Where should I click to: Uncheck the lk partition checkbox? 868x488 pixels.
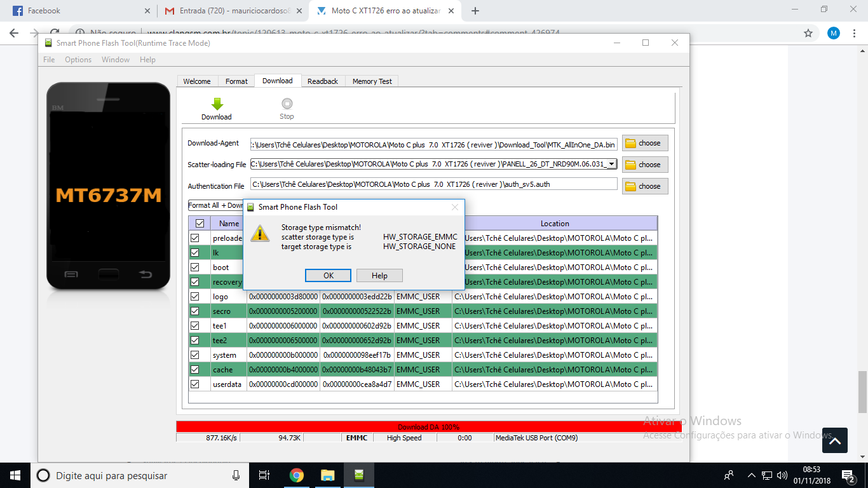195,253
